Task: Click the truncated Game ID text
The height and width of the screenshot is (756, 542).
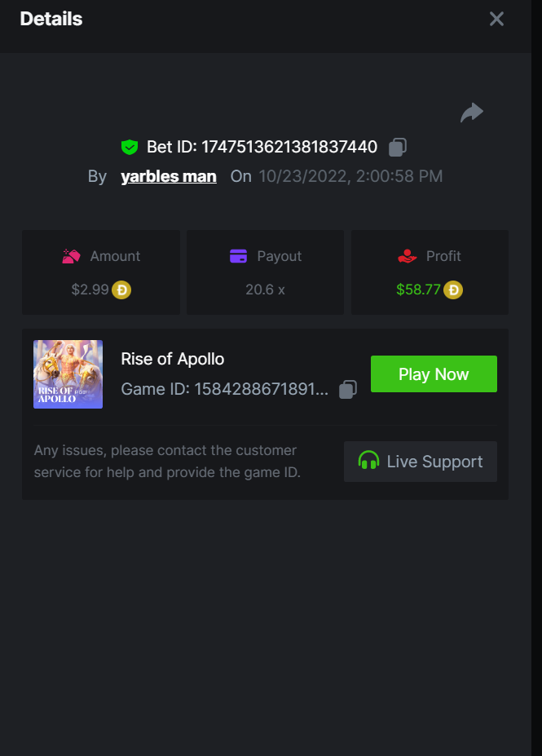Action: point(224,389)
